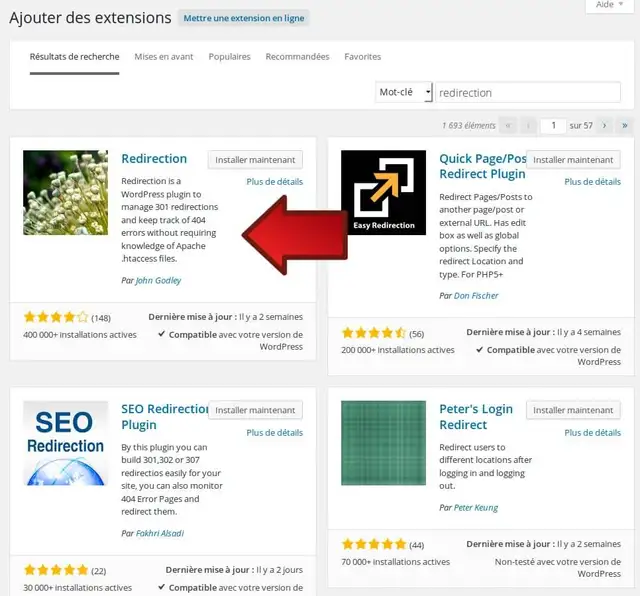The image size is (640, 596).
Task: Click Peter's Login Redirect star rating (44)
Action: tap(374, 544)
